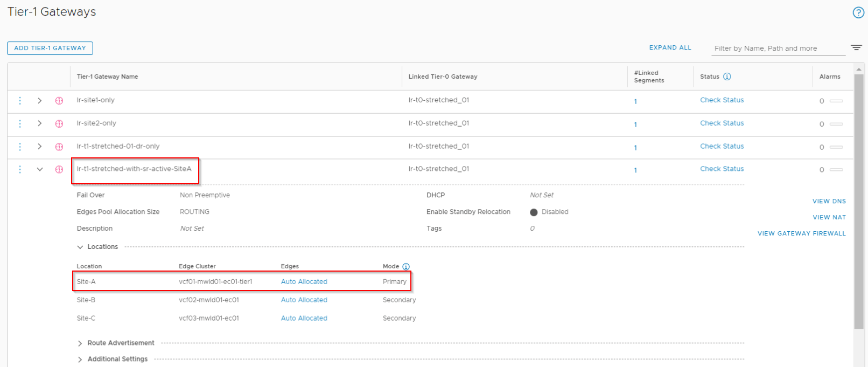Click Expand All

[670, 47]
